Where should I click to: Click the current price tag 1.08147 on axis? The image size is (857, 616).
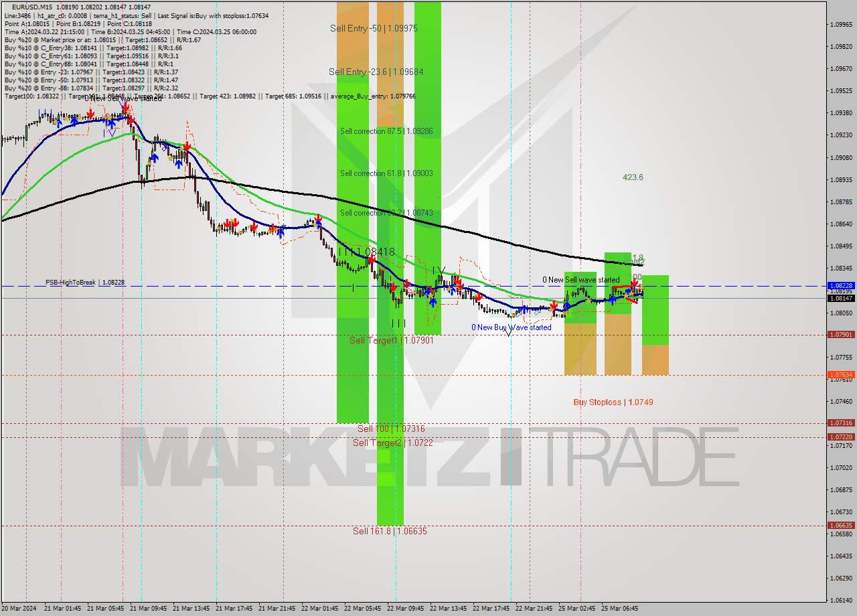click(841, 298)
